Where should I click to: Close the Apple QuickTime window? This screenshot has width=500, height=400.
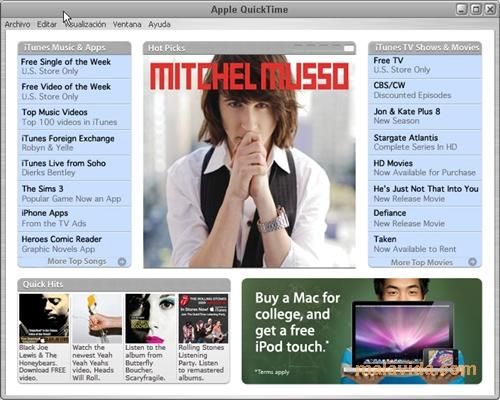pyautogui.click(x=490, y=9)
